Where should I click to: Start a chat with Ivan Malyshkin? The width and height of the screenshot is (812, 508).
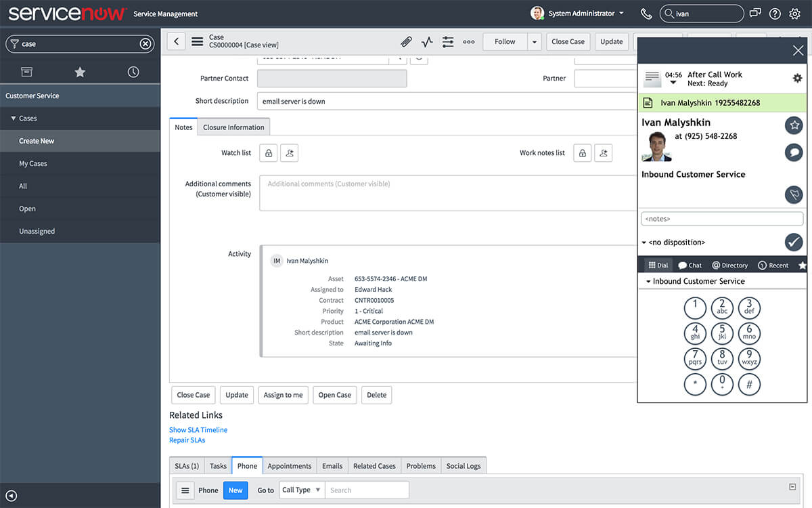click(793, 152)
